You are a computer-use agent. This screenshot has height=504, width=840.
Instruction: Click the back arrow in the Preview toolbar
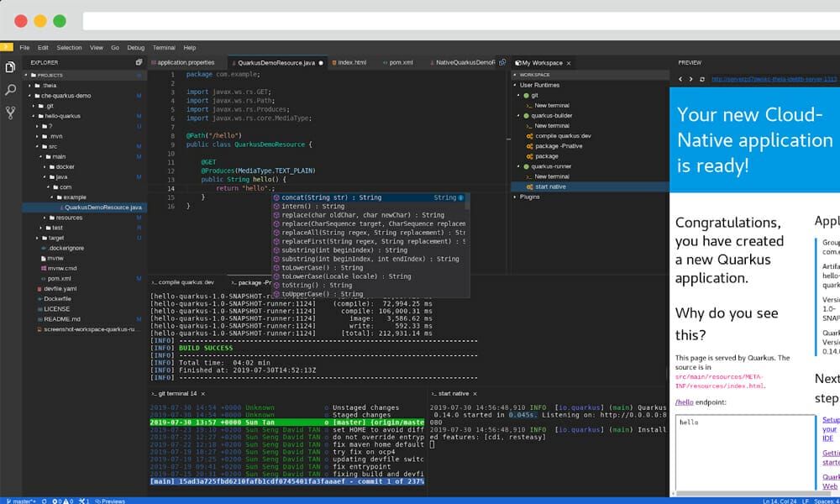click(x=680, y=78)
